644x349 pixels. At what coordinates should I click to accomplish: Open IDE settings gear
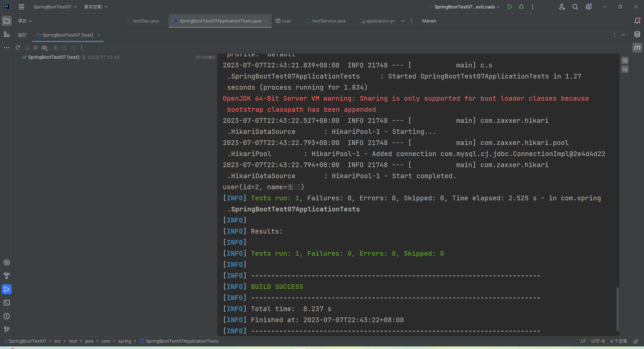[x=589, y=7]
